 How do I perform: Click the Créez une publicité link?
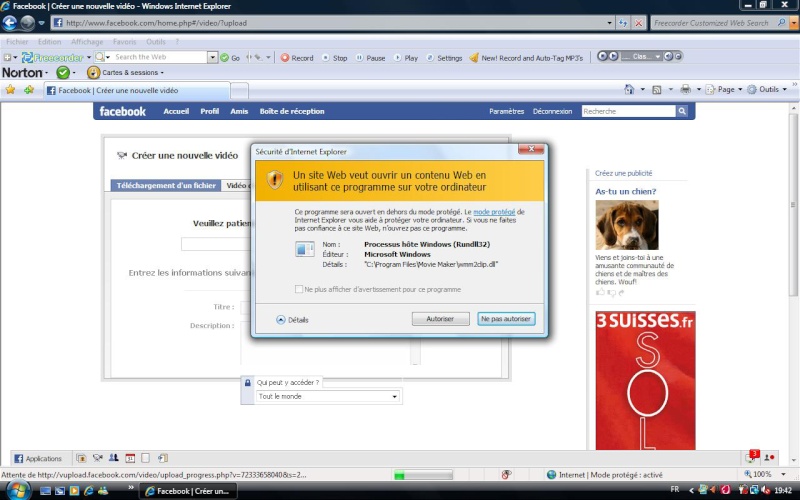(623, 173)
